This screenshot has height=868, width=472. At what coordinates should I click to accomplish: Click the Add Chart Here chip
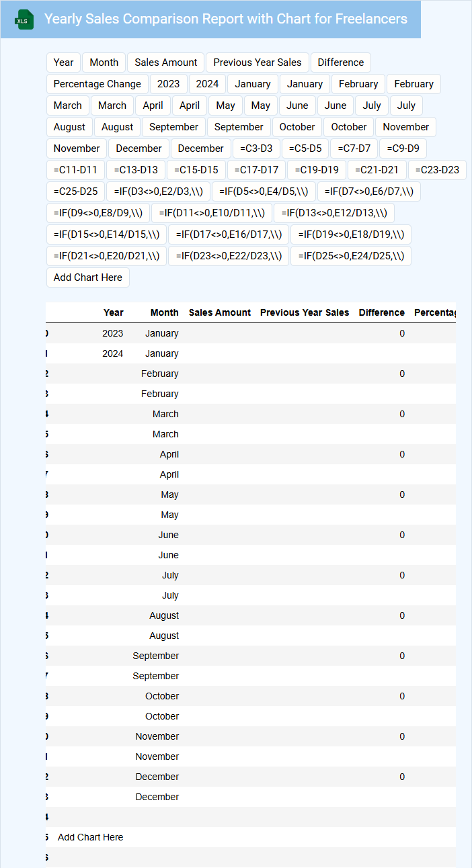[88, 277]
